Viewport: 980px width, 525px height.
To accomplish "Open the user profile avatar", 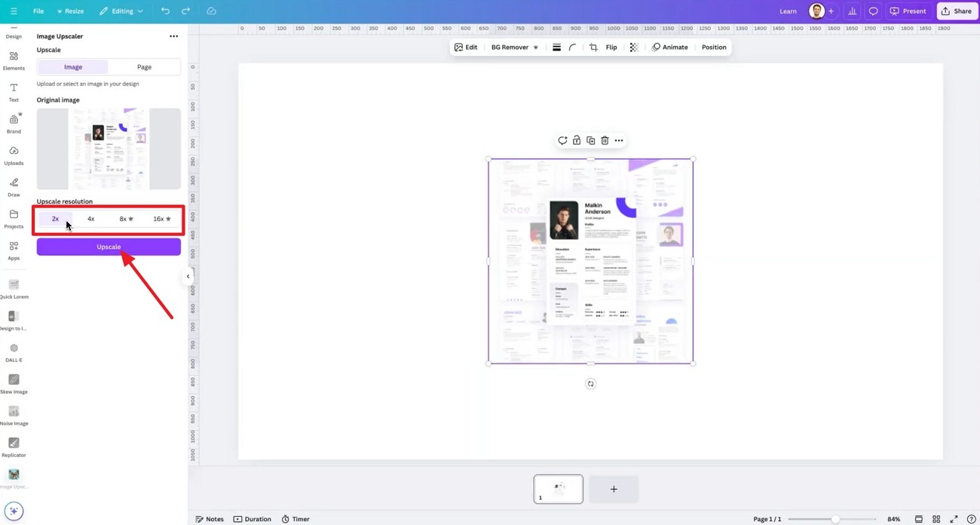I will click(816, 11).
